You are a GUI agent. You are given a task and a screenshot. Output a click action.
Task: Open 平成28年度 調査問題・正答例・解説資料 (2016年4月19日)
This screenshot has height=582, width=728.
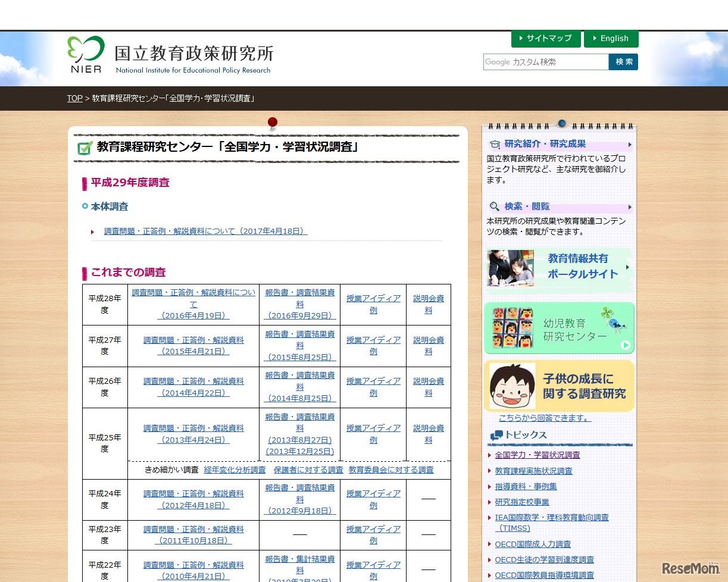point(193,304)
